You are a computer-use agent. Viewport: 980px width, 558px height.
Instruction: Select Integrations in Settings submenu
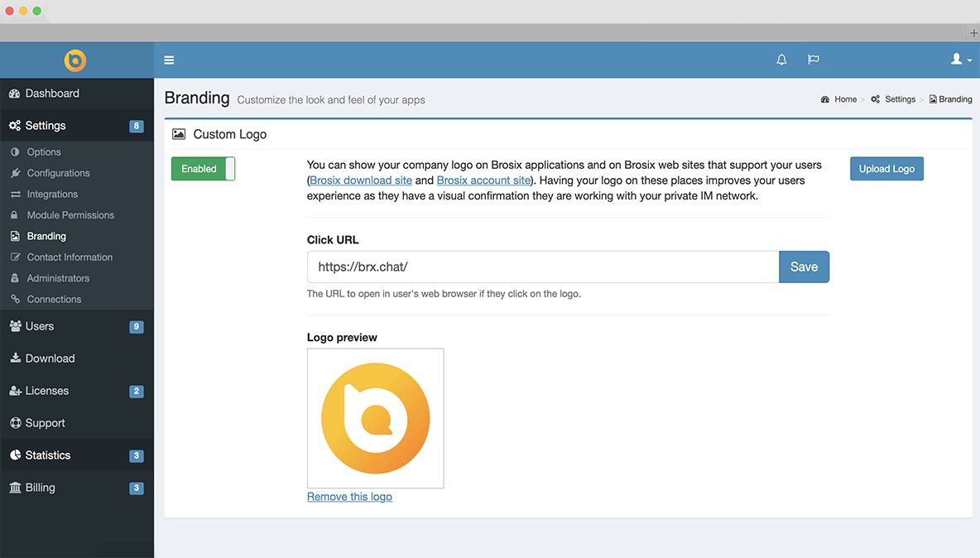coord(52,195)
